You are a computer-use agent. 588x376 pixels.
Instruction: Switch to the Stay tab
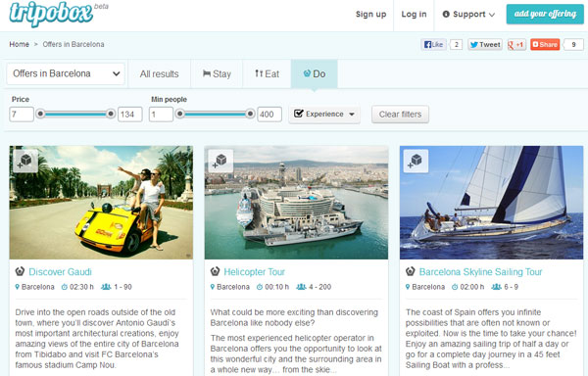point(217,73)
